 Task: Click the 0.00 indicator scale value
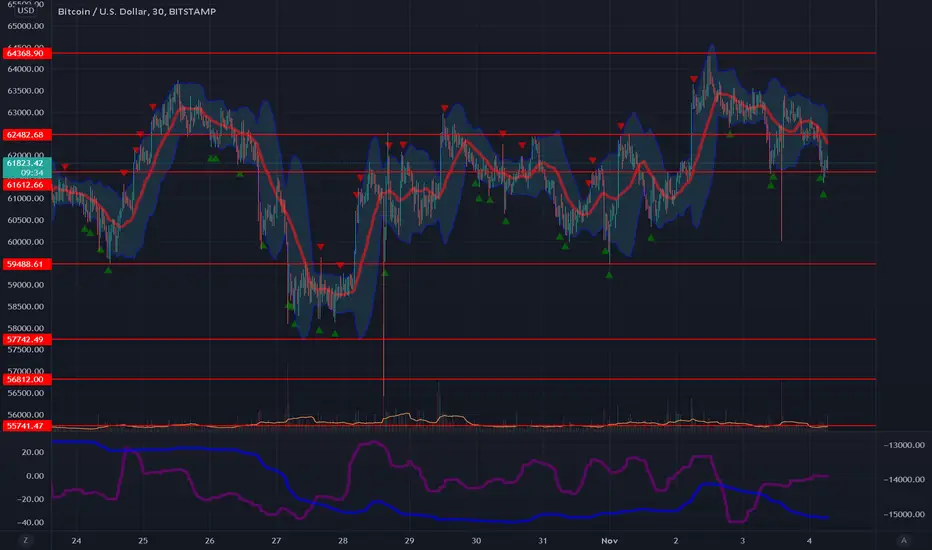click(35, 476)
